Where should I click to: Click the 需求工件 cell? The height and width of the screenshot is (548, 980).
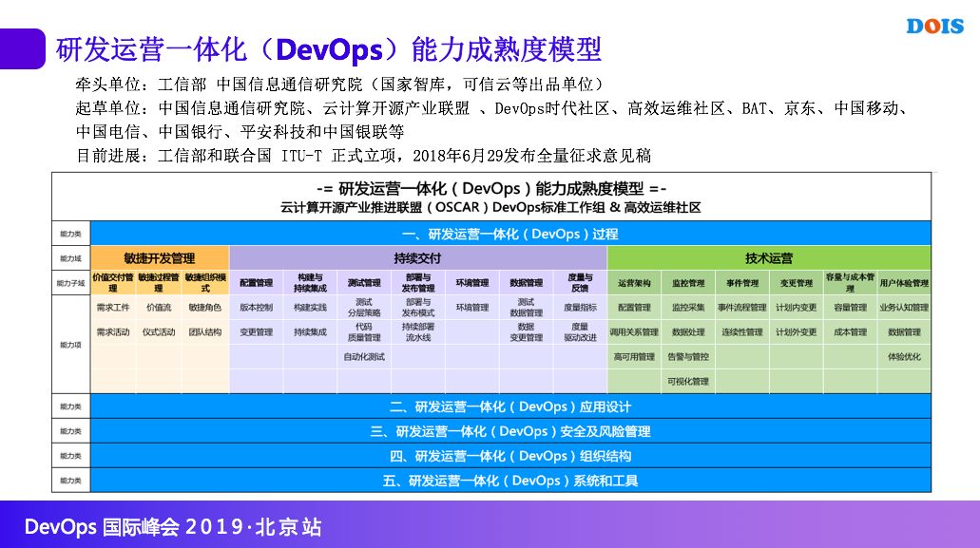coord(113,307)
